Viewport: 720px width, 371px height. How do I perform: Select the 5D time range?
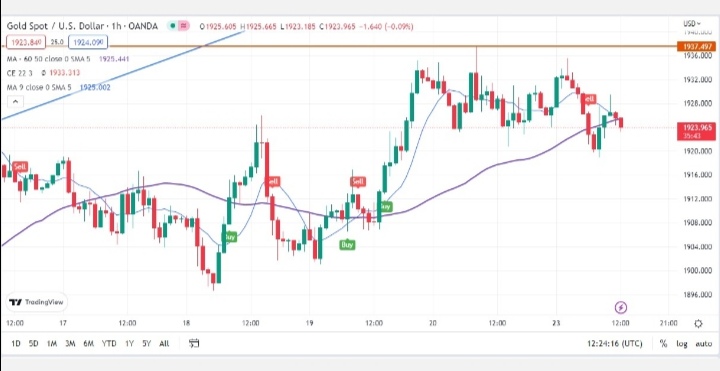pos(34,343)
